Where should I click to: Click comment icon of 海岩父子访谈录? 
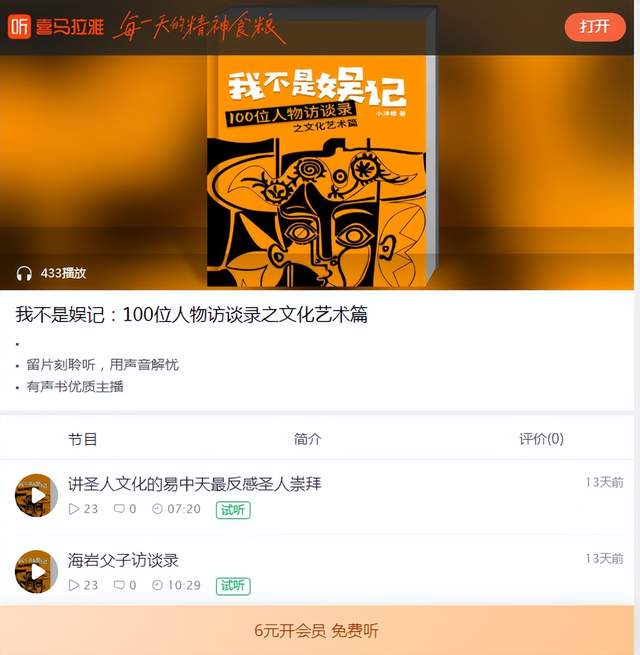point(119,585)
